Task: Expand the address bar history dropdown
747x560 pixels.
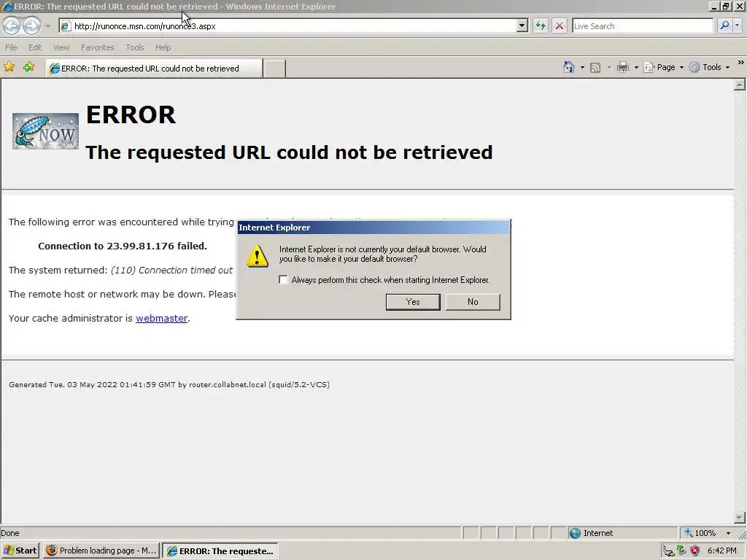Action: pyautogui.click(x=522, y=26)
